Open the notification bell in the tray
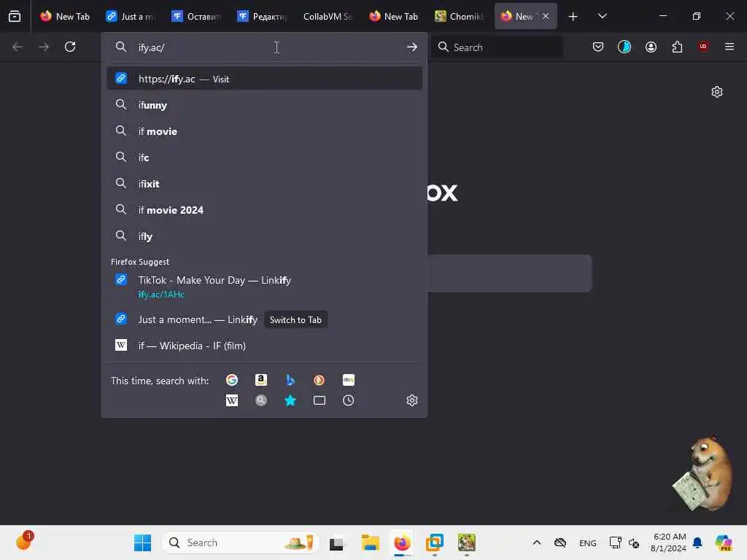Viewport: 747px width, 560px height. click(x=697, y=542)
